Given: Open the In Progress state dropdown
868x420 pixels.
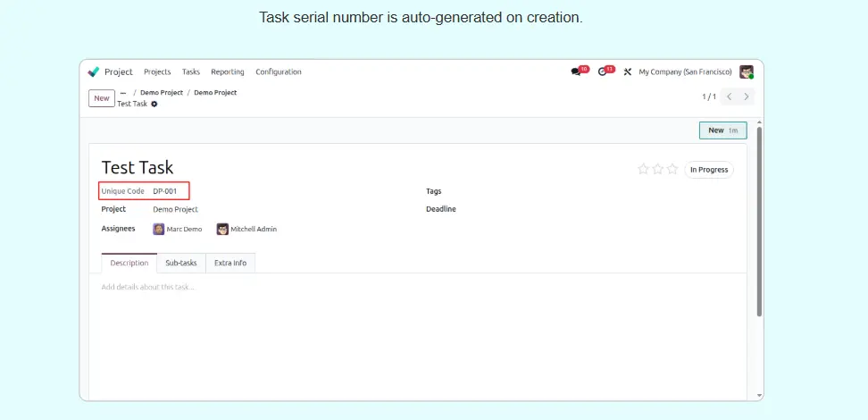Looking at the screenshot, I should click(x=709, y=170).
